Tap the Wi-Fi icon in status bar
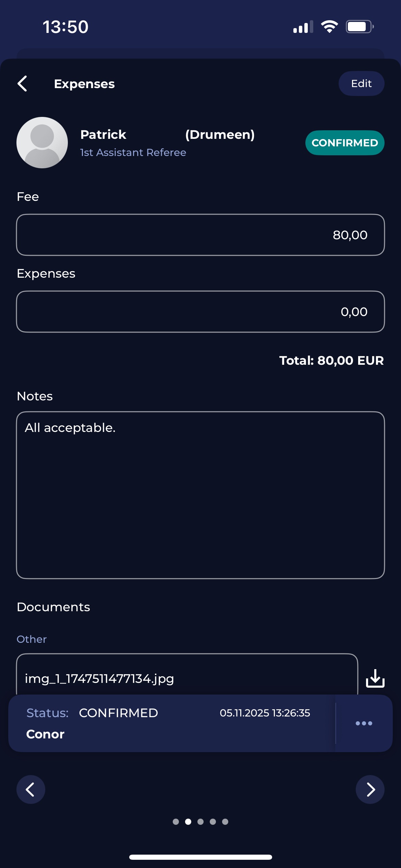The height and width of the screenshot is (868, 401). click(x=329, y=27)
